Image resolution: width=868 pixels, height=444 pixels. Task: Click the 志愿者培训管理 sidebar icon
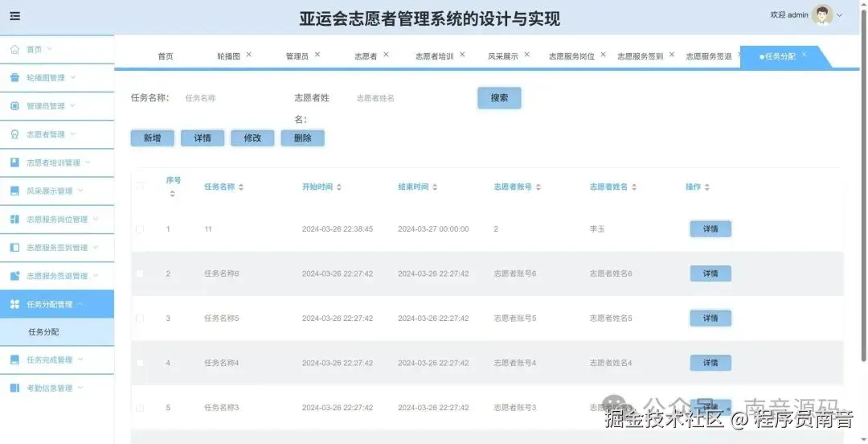coord(15,162)
